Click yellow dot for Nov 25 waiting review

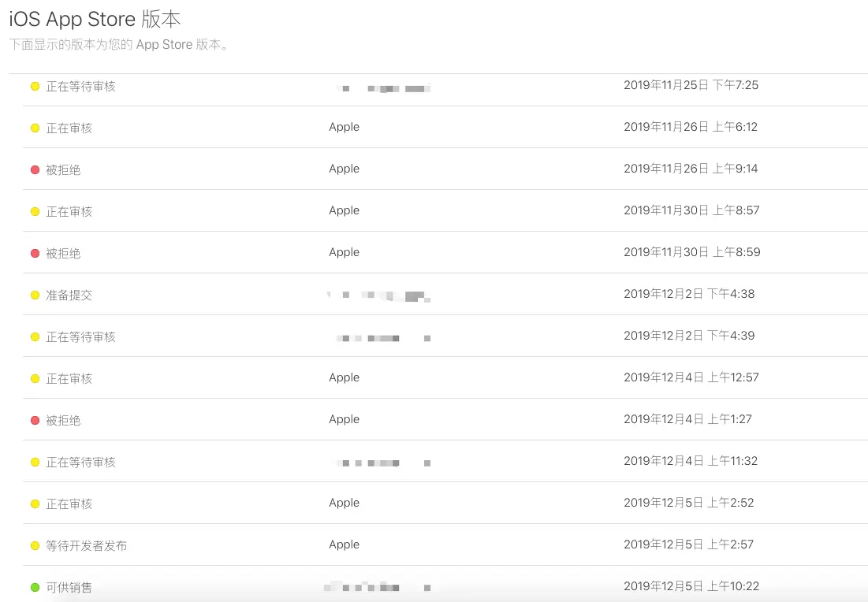(x=35, y=87)
